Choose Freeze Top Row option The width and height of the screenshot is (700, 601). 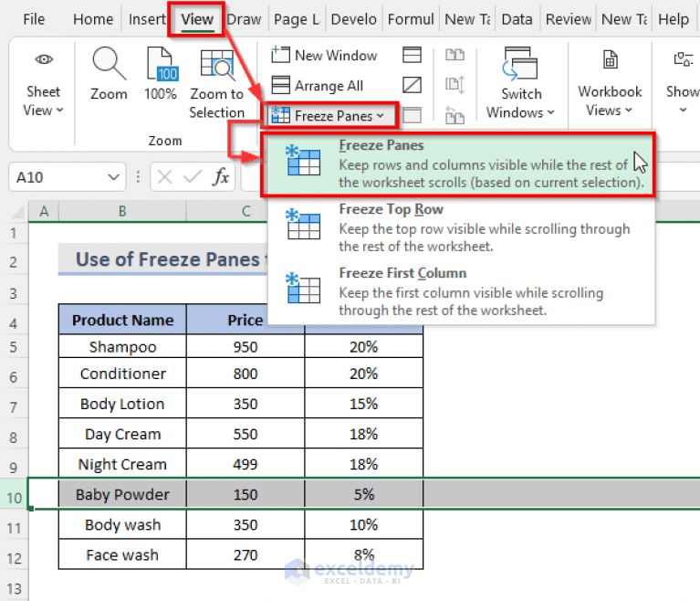pos(461,227)
